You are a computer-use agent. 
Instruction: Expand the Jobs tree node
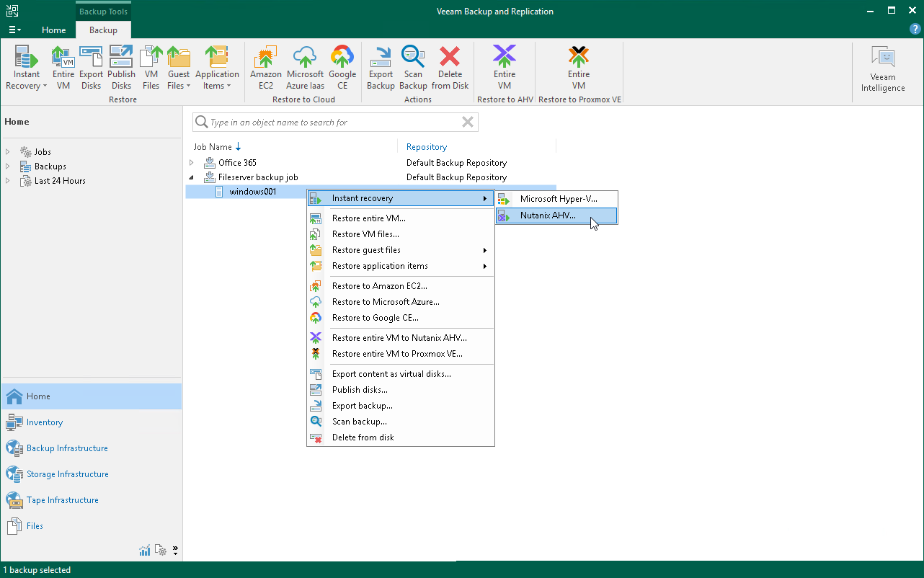click(x=8, y=152)
